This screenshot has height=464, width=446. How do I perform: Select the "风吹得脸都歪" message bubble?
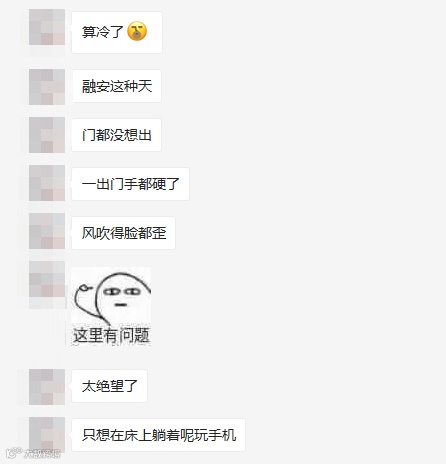(x=123, y=233)
